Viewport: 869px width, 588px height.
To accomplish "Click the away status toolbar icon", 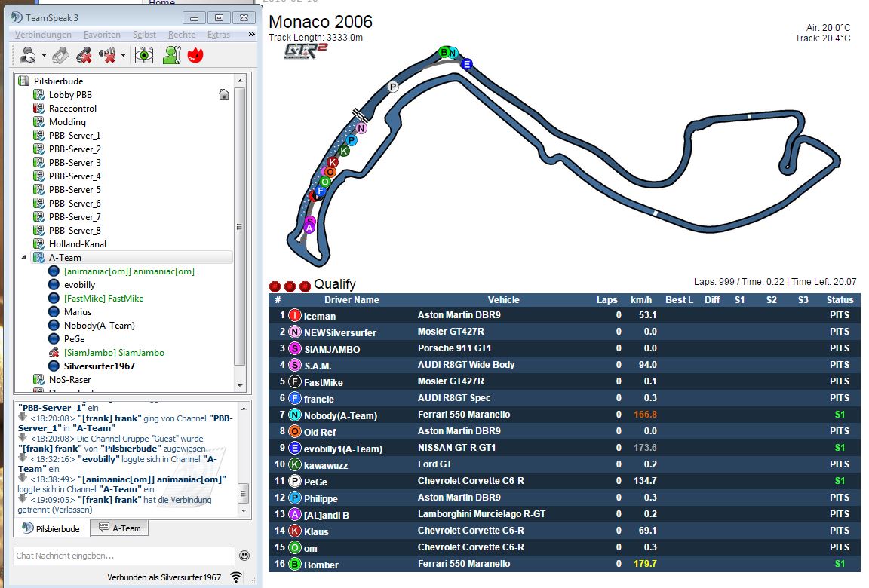I will (x=28, y=55).
